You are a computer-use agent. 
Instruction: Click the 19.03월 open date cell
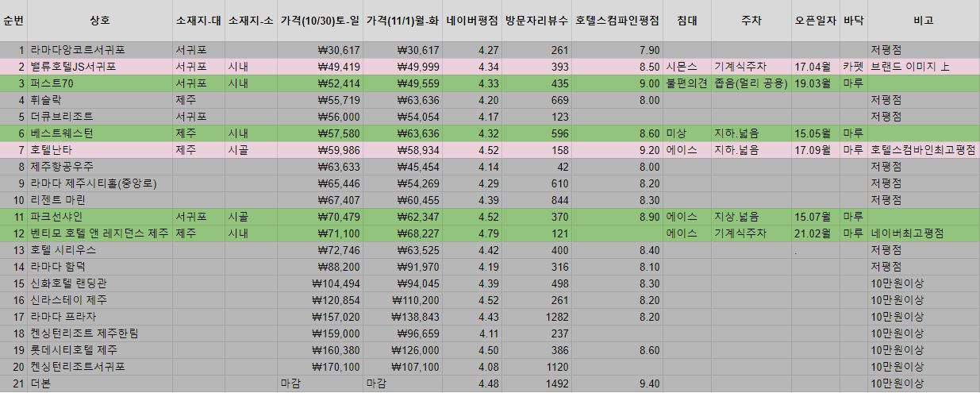[815, 83]
